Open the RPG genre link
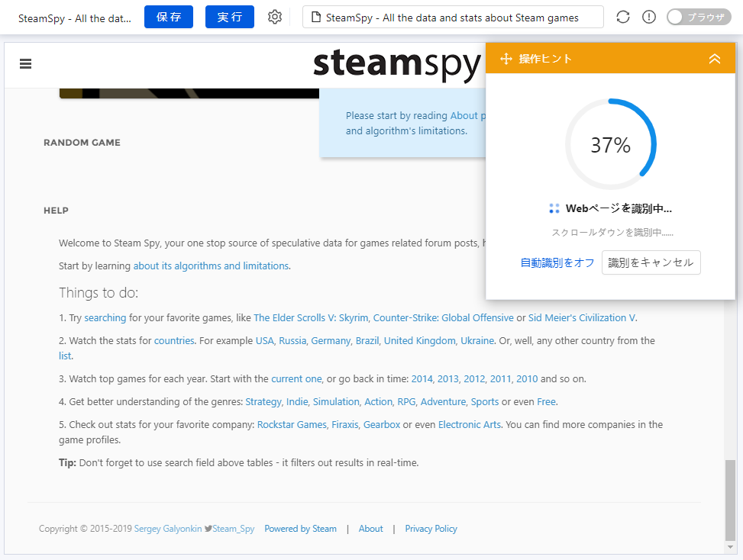743x560 pixels. (x=406, y=401)
